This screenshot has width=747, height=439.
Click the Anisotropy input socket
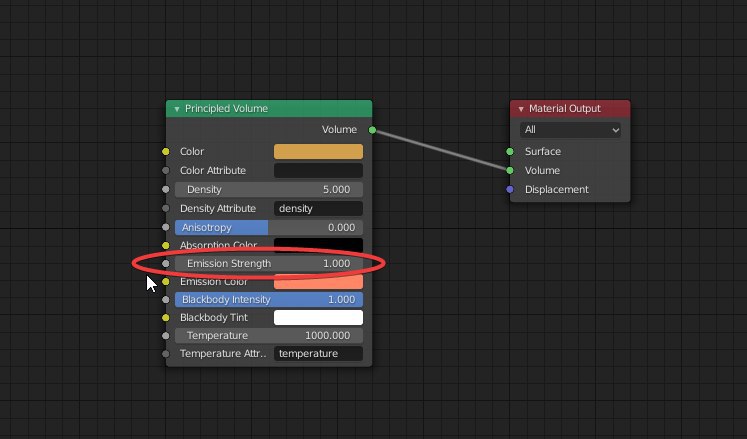click(x=166, y=227)
